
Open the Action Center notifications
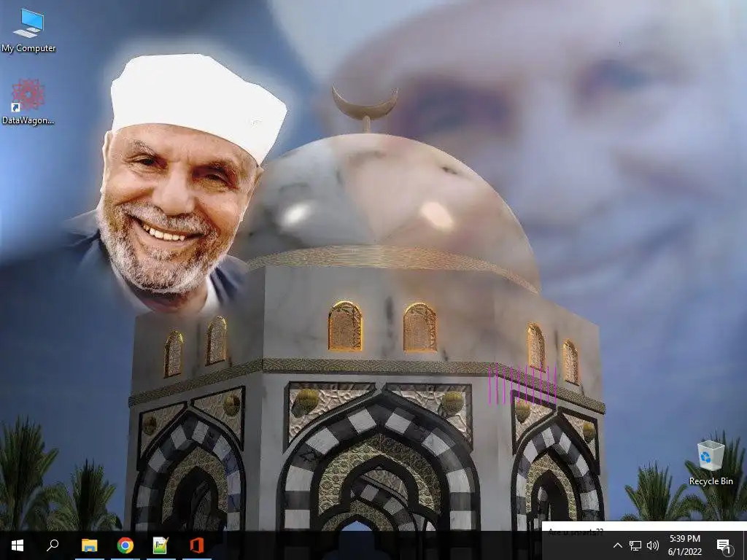click(x=724, y=545)
